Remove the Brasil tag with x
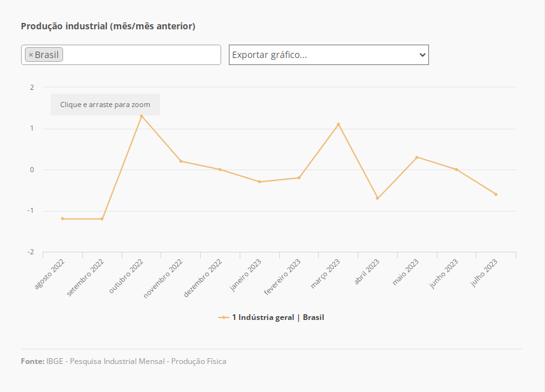Screen dimensions: 545x392 [31, 55]
